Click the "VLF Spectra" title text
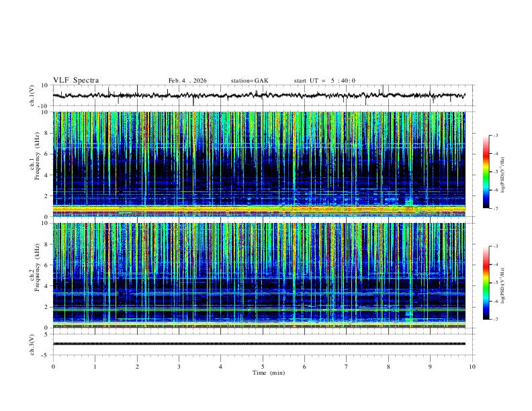Screen dimensions: 532x411 (x=76, y=81)
